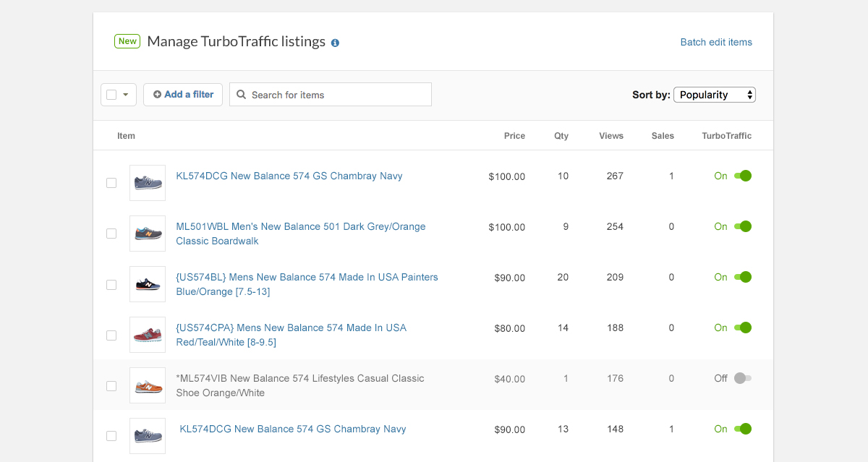The height and width of the screenshot is (462, 868).
Task: Click the quantity 14 cell
Action: pyautogui.click(x=563, y=328)
